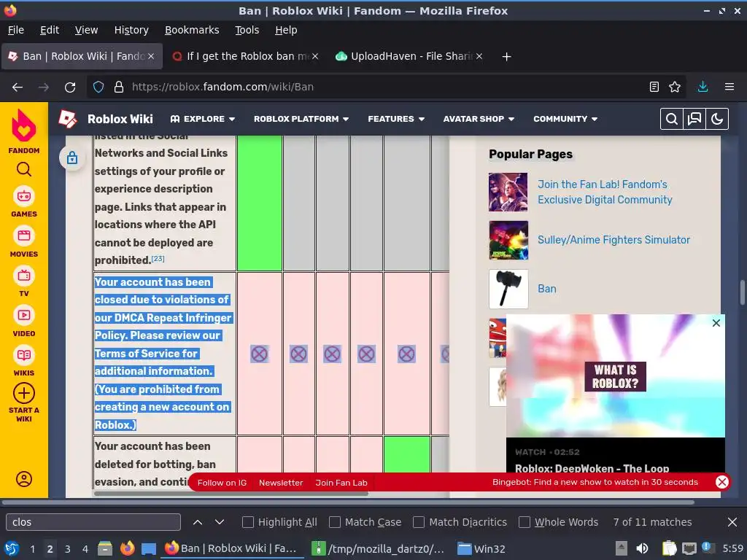Jump to previous find match

pyautogui.click(x=198, y=522)
